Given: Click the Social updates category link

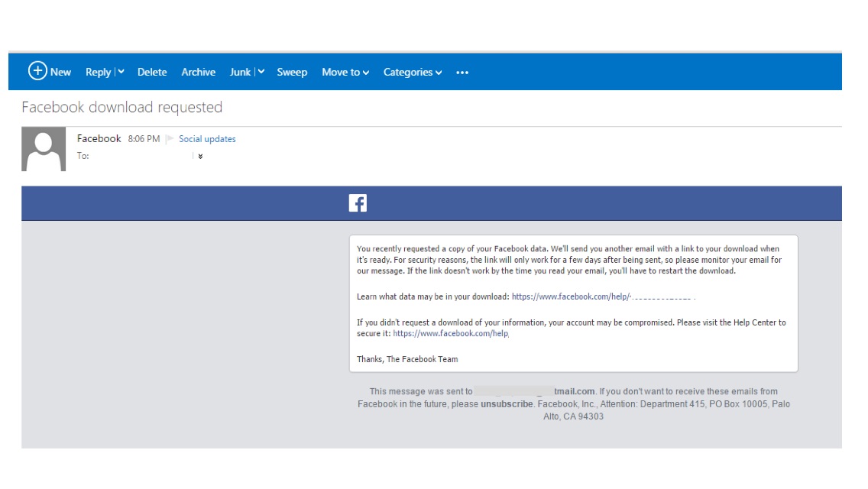Looking at the screenshot, I should coord(207,139).
